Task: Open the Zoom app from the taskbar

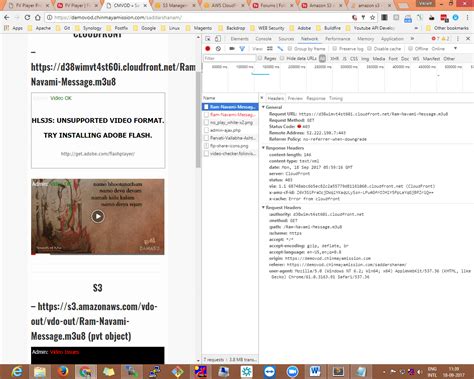Action: pos(292,372)
